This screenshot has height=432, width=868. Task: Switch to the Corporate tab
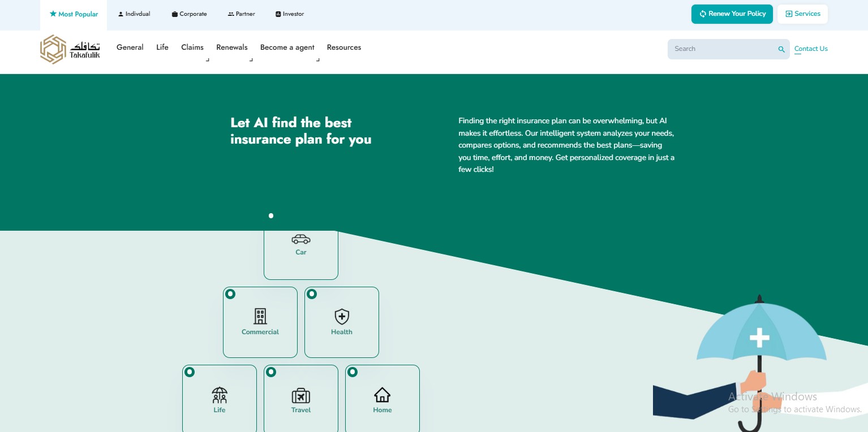(x=190, y=14)
